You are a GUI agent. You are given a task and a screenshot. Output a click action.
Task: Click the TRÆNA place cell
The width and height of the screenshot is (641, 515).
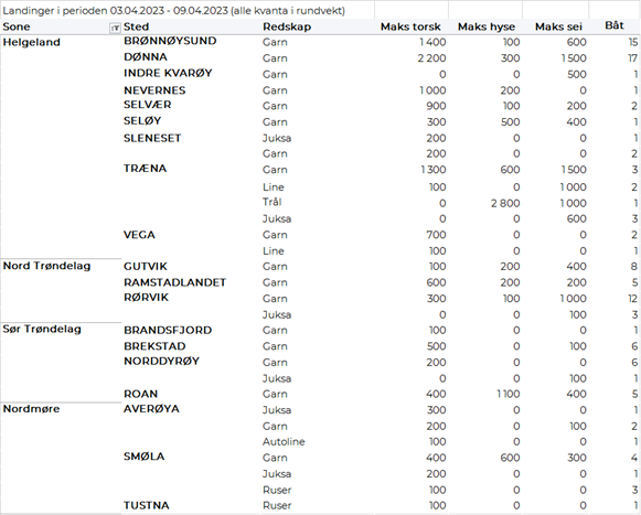pyautogui.click(x=144, y=169)
